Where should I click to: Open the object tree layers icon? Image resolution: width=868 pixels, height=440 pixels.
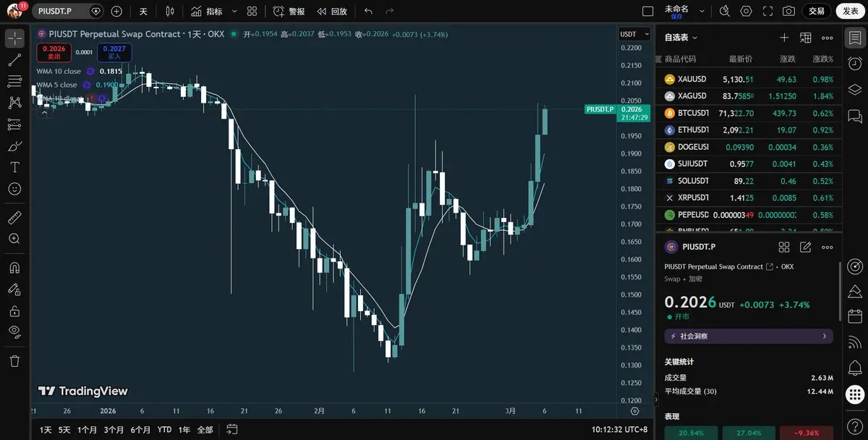[x=854, y=90]
